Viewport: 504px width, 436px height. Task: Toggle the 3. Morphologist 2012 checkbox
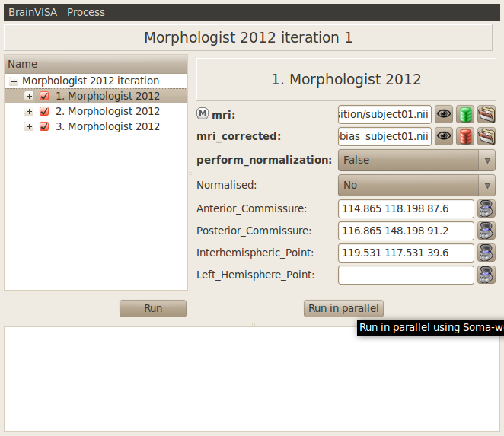pyautogui.click(x=44, y=127)
